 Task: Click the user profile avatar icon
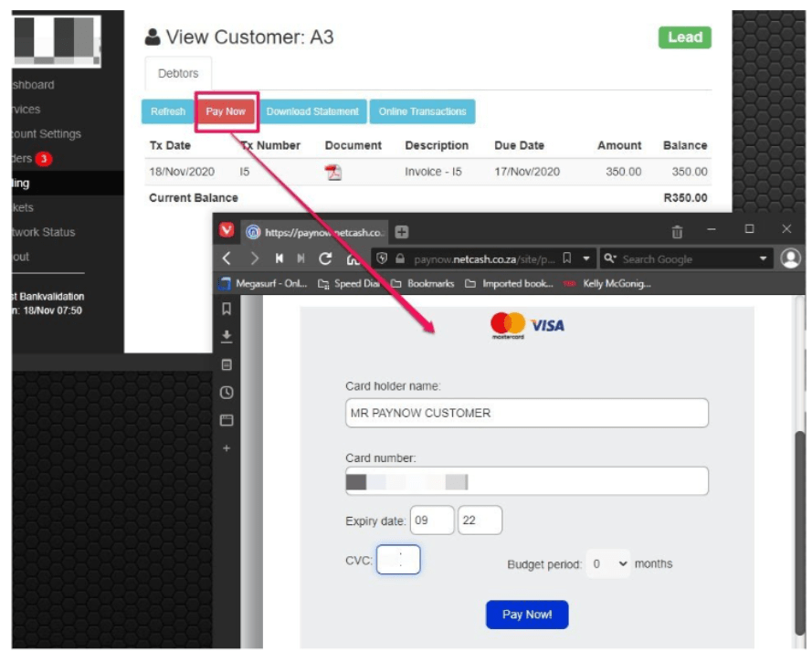(x=790, y=258)
